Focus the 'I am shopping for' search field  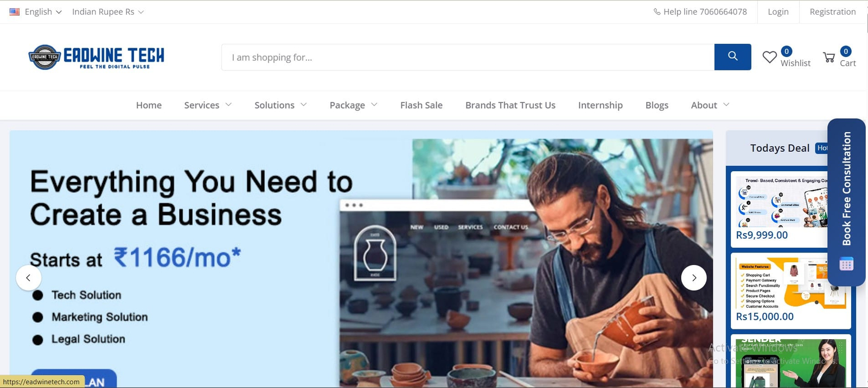(468, 57)
